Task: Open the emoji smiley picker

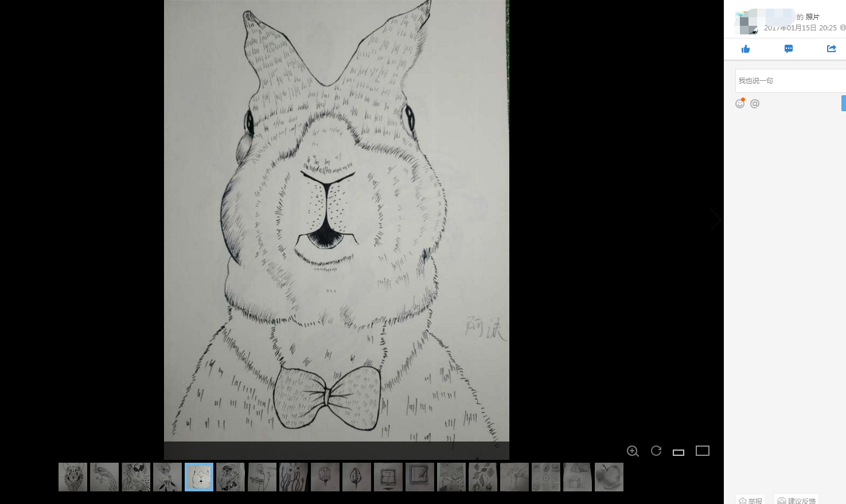Action: pyautogui.click(x=740, y=104)
